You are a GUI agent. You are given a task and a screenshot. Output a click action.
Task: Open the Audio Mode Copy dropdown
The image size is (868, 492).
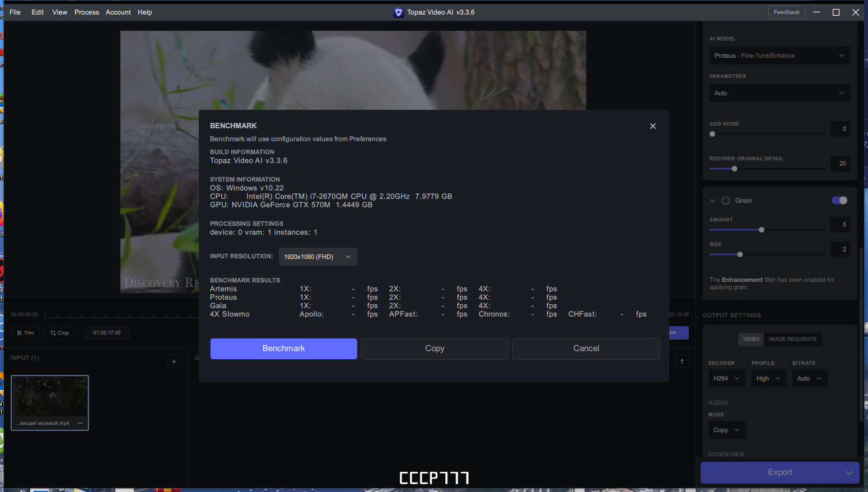pyautogui.click(x=727, y=430)
